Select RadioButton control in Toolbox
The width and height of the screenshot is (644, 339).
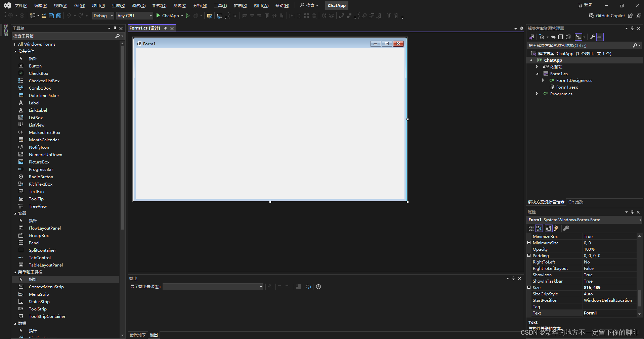point(41,177)
